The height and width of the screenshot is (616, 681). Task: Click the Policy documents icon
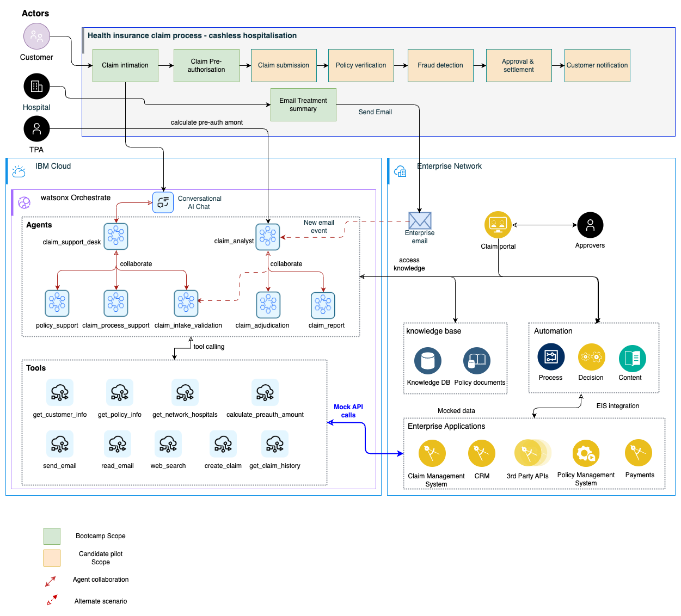click(x=477, y=361)
